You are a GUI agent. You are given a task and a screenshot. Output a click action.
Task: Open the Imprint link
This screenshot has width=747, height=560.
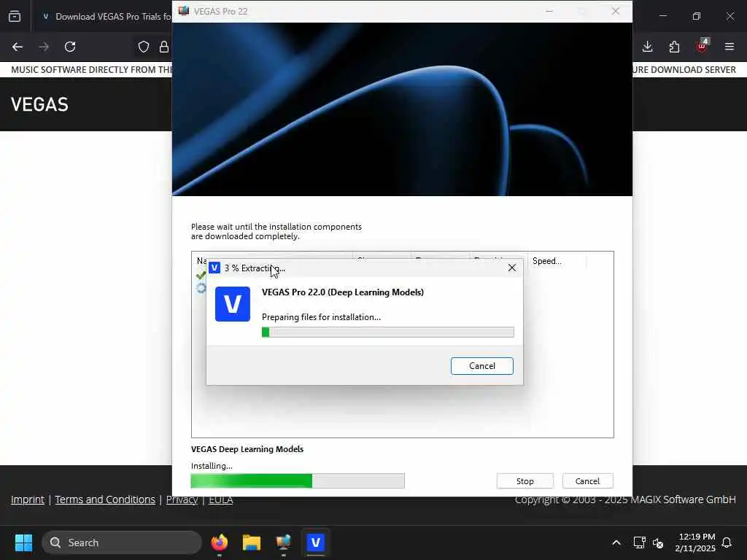click(x=28, y=499)
